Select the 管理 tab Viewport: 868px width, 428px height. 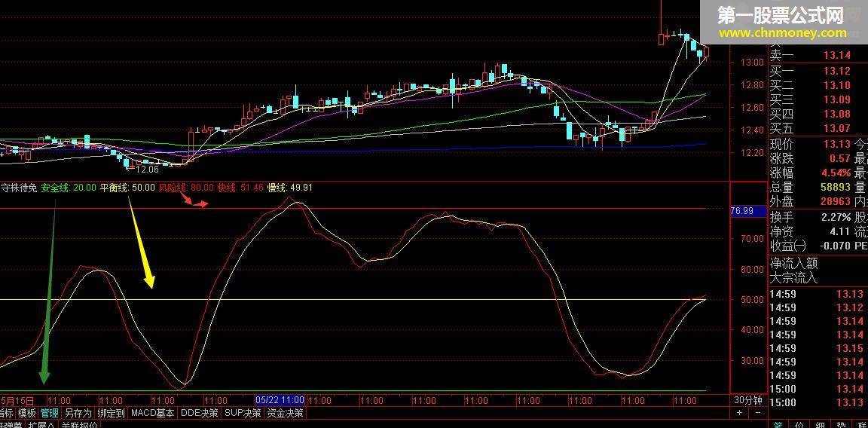pyautogui.click(x=50, y=412)
